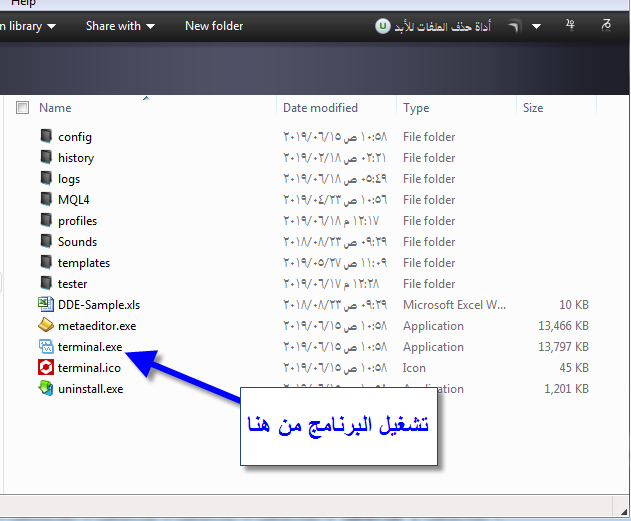Click the uninstall.exe icon

[46, 389]
